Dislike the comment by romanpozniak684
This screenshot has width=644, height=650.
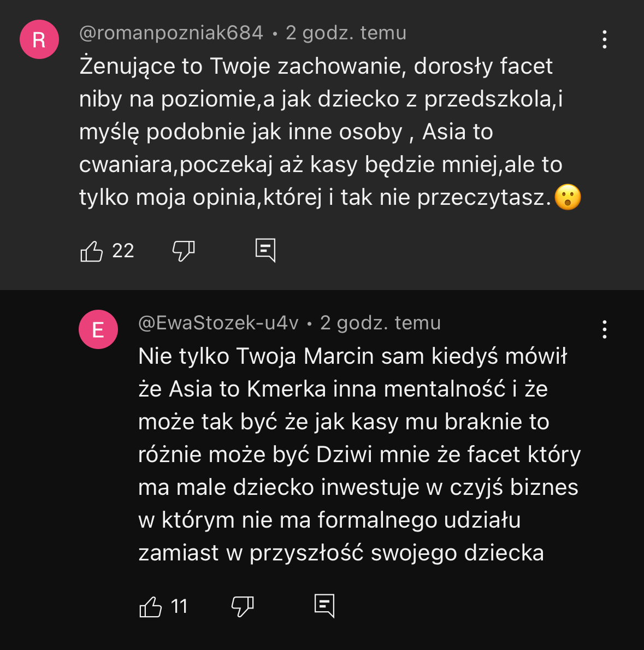pos(184,251)
